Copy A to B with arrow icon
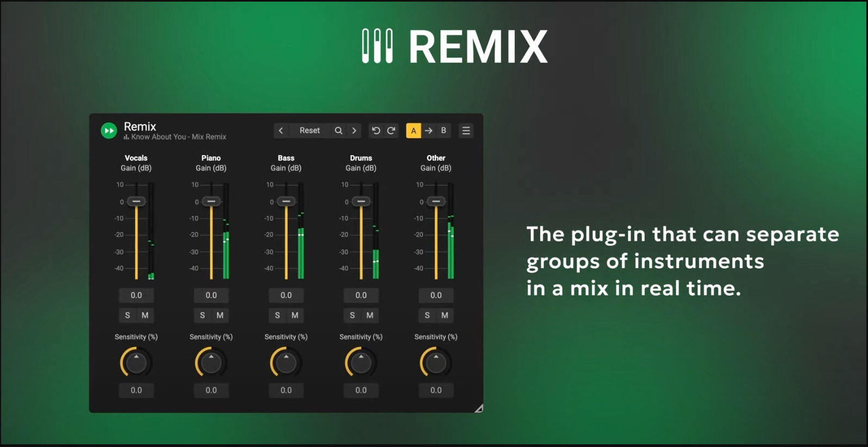This screenshot has height=447, width=868. [429, 131]
